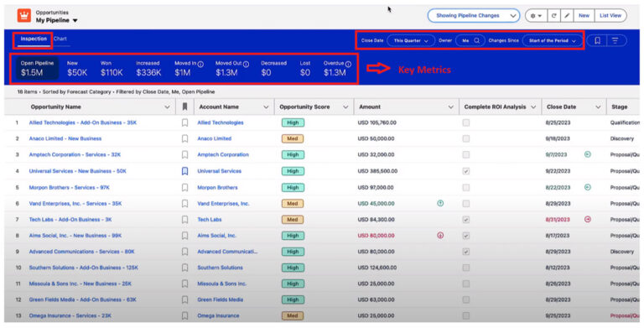Expand Opportunity Name column menu chevron
This screenshot has height=328, width=644.
point(167,107)
